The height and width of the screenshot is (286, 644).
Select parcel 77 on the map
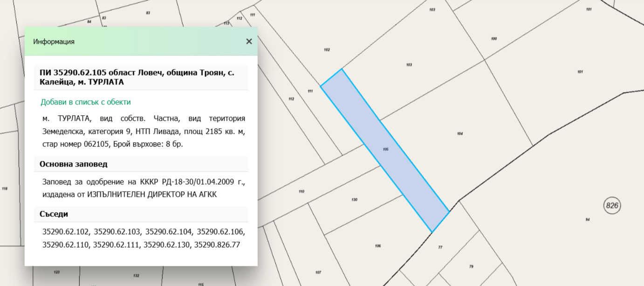440,247
